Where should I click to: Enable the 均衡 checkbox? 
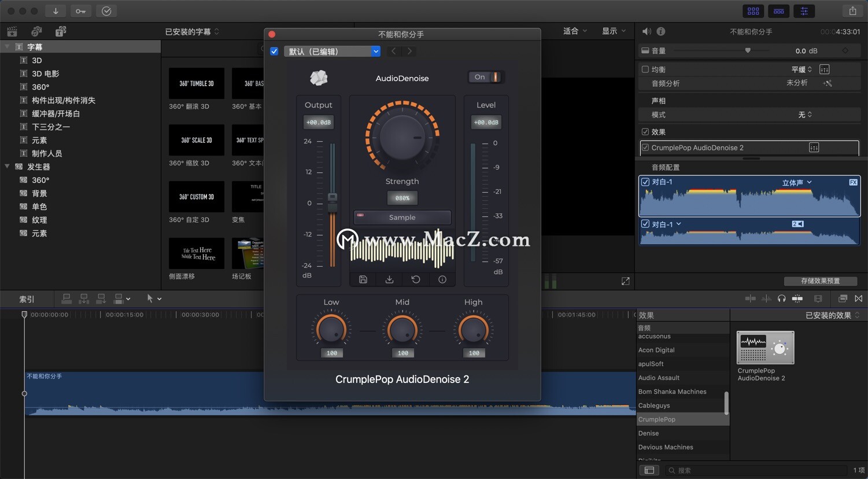pos(645,69)
